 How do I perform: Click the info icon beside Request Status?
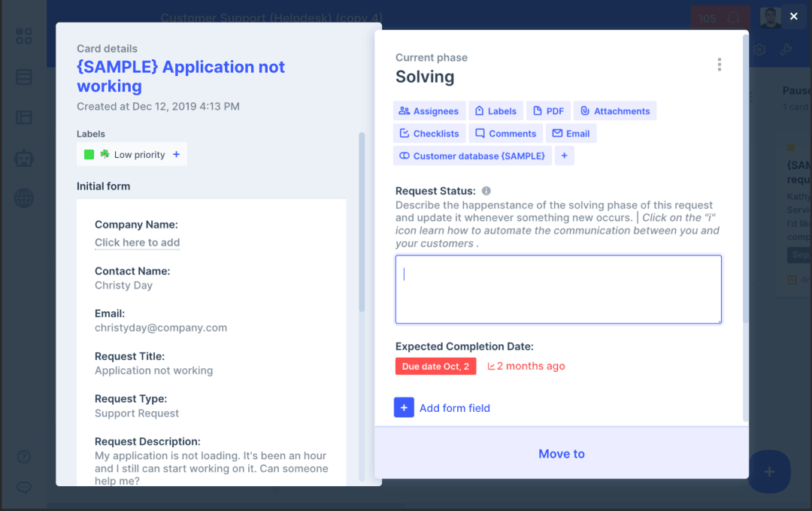pyautogui.click(x=486, y=191)
